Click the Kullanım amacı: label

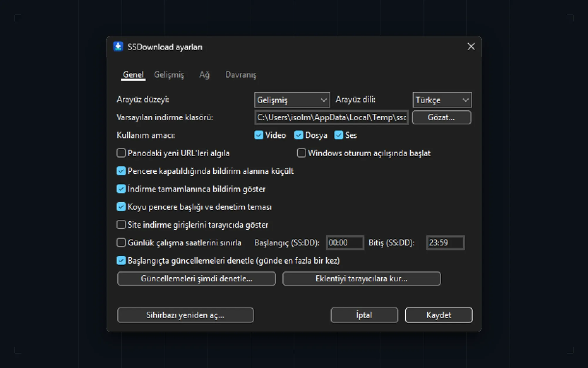pyautogui.click(x=146, y=135)
